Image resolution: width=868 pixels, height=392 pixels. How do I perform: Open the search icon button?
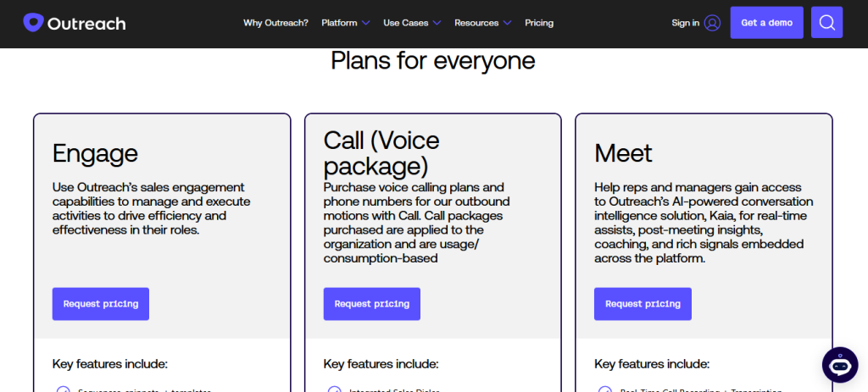point(826,23)
